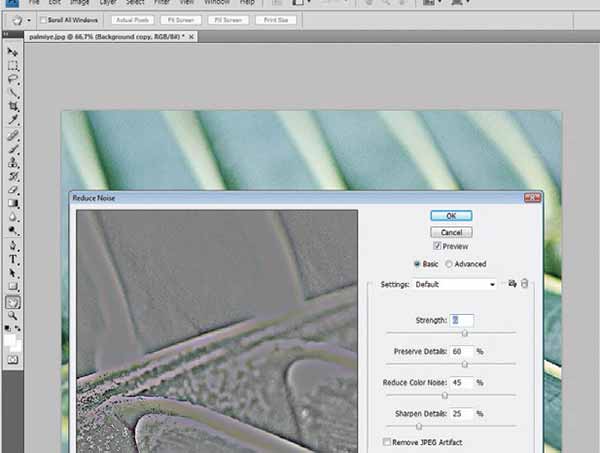The image size is (600, 453).
Task: Reset default foreground and background colors
Action: [7, 328]
